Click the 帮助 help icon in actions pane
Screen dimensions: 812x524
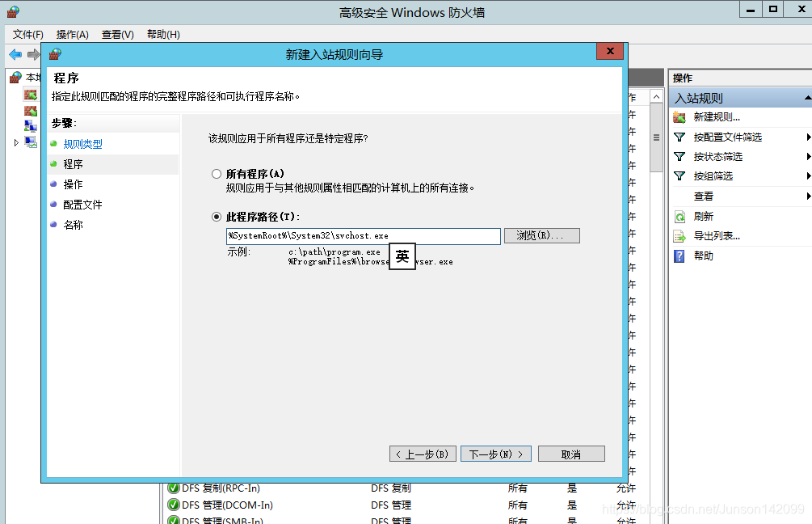tap(679, 256)
